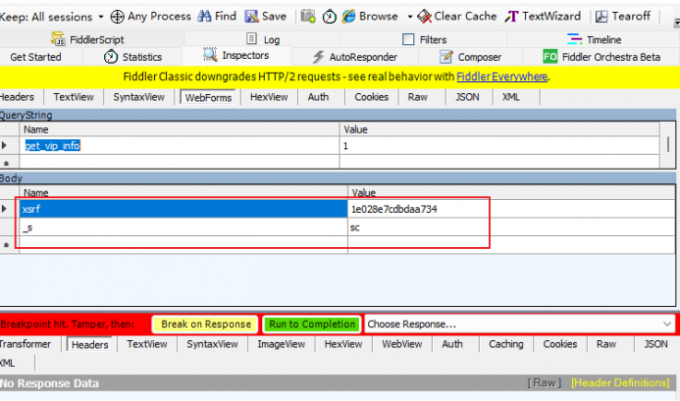
Task: Open the AutoResponder tab
Action: (x=355, y=57)
